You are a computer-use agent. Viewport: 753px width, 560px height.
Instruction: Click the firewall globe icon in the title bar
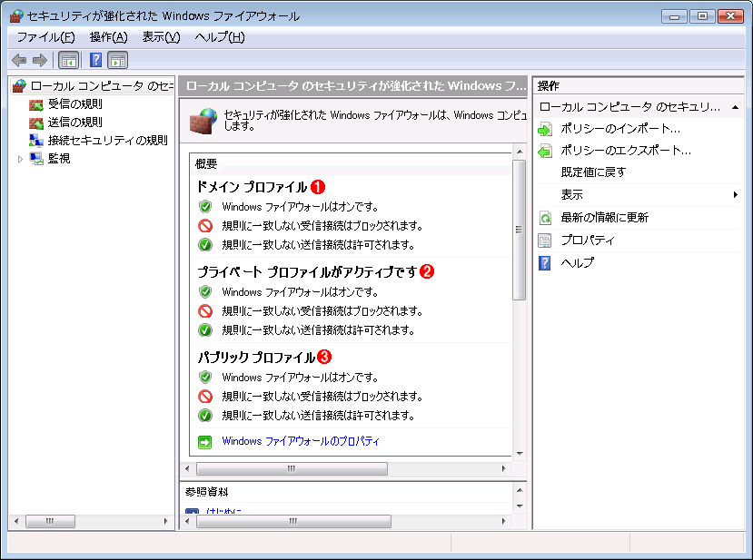pyautogui.click(x=16, y=16)
